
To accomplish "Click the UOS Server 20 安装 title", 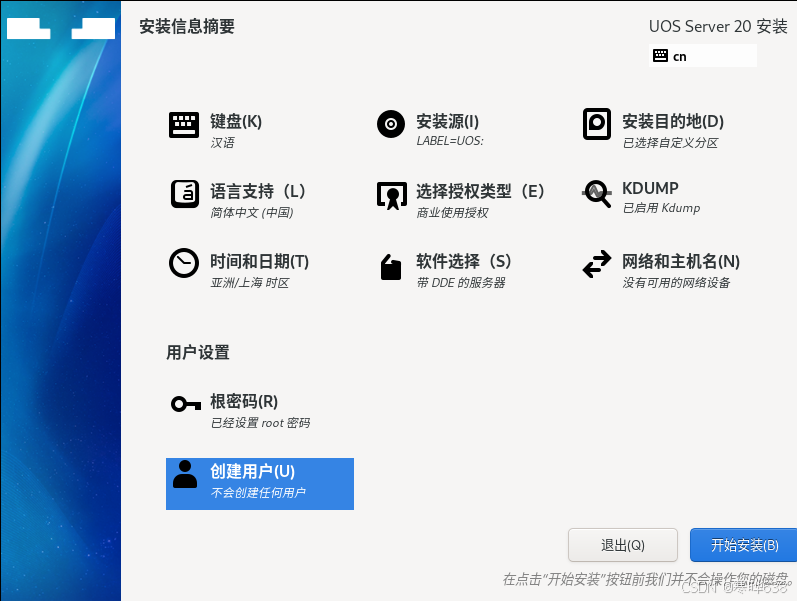I will click(x=718, y=26).
